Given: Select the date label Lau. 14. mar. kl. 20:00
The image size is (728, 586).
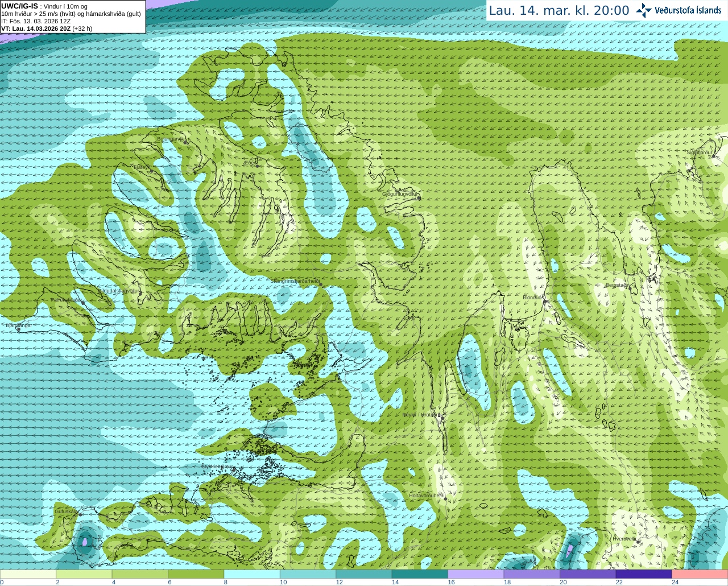Looking at the screenshot, I should (559, 10).
